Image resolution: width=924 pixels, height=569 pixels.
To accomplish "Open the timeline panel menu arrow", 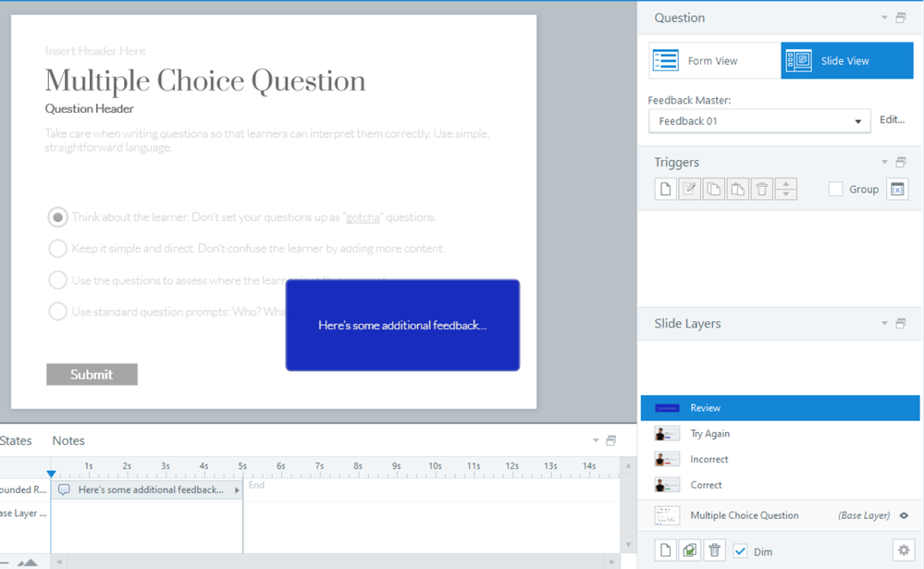I will click(596, 440).
